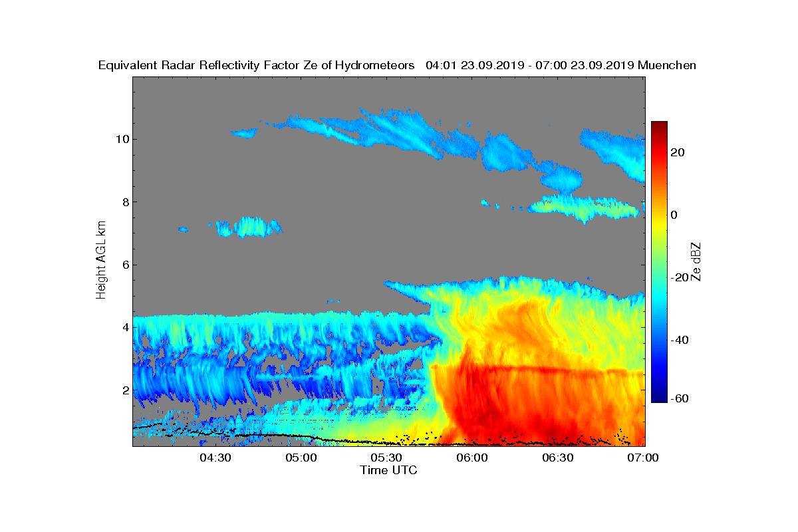Image resolution: width=798 pixels, height=532 pixels.
Task: Click the plot title "Equivalent Radar Reflectivity Factor Ze of Hydrometeors"
Action: [257, 65]
